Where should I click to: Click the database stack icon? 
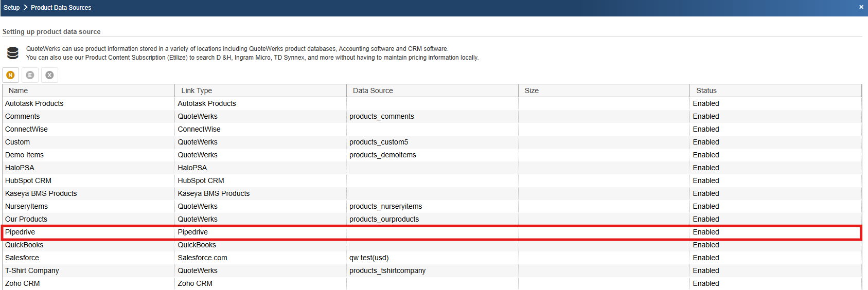click(13, 53)
